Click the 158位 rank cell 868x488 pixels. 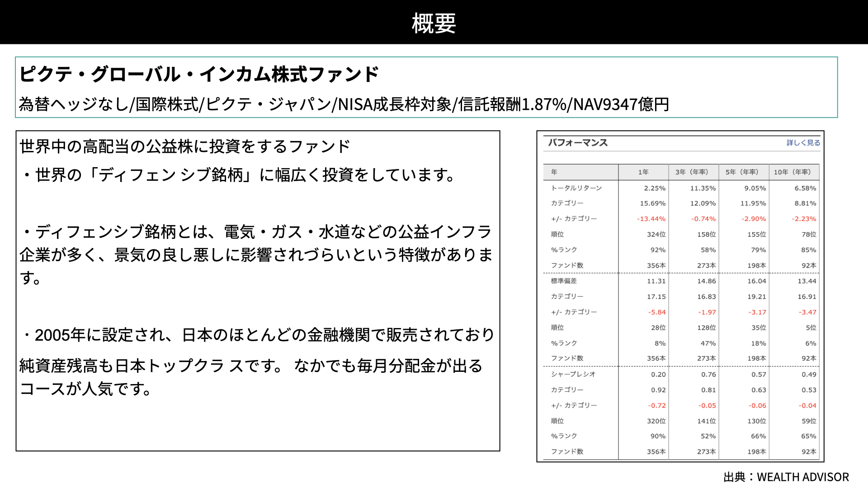click(706, 235)
